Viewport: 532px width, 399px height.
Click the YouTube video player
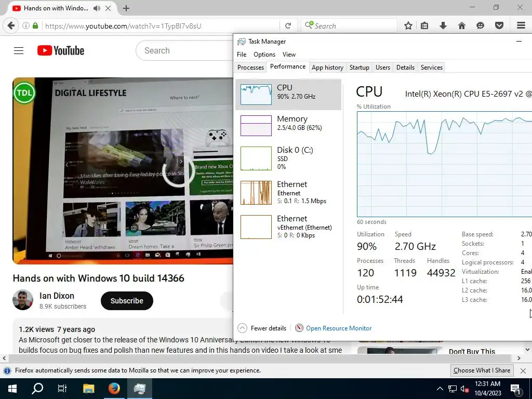tap(123, 170)
